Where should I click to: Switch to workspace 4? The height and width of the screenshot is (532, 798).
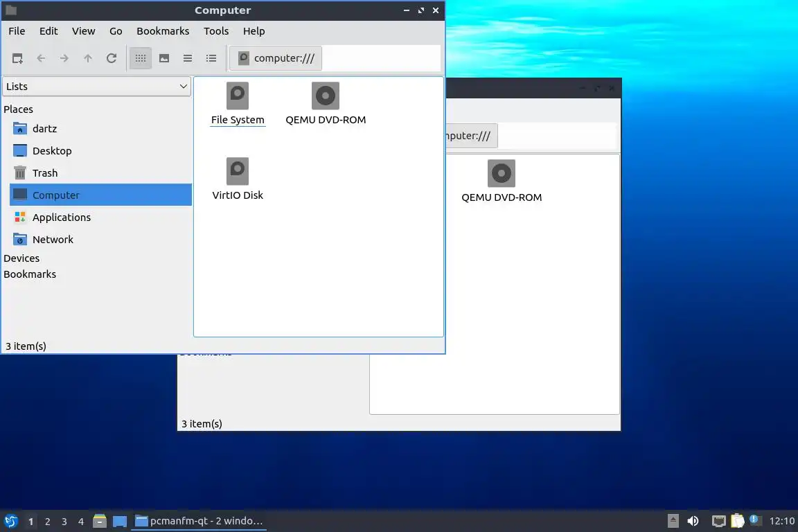click(x=81, y=522)
